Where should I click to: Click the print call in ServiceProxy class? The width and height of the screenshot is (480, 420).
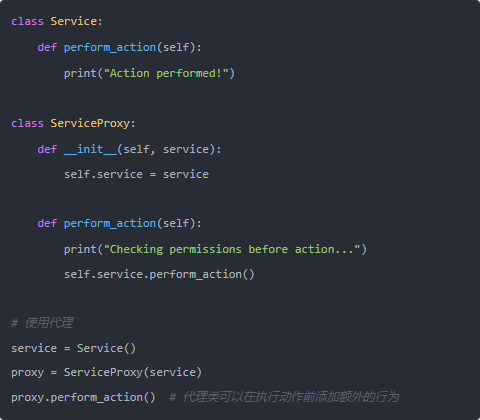click(x=215, y=249)
